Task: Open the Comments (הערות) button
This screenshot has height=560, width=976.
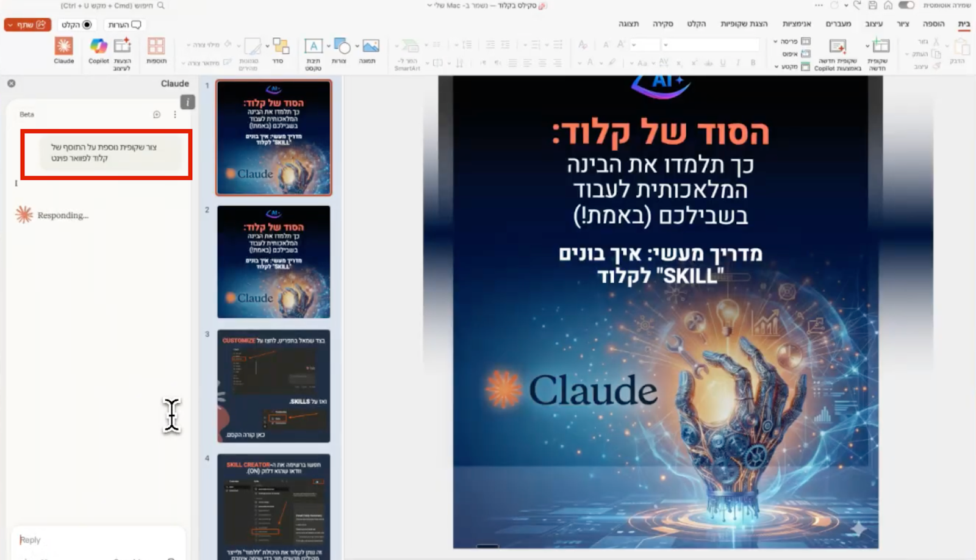Action: (124, 24)
